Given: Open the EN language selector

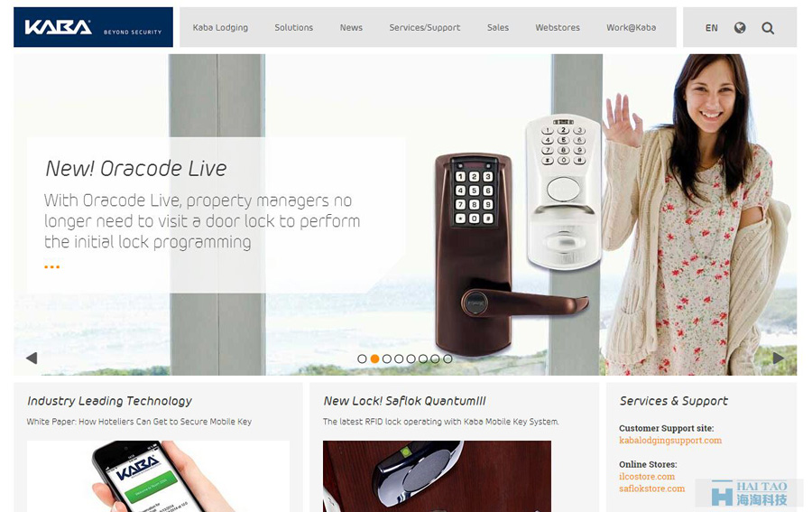Looking at the screenshot, I should [712, 28].
